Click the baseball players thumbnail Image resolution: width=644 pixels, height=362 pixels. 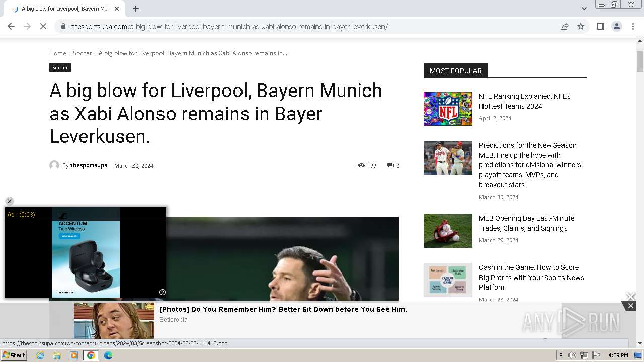coord(448,158)
